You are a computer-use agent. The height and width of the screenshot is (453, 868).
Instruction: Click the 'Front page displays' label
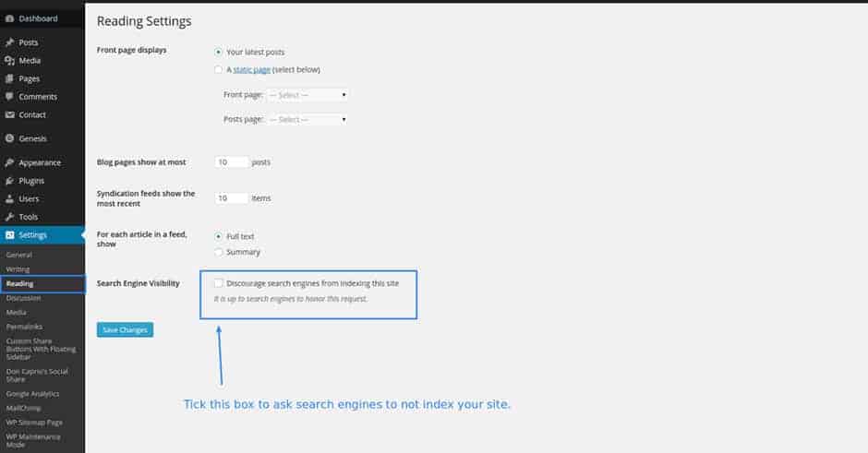(x=132, y=50)
